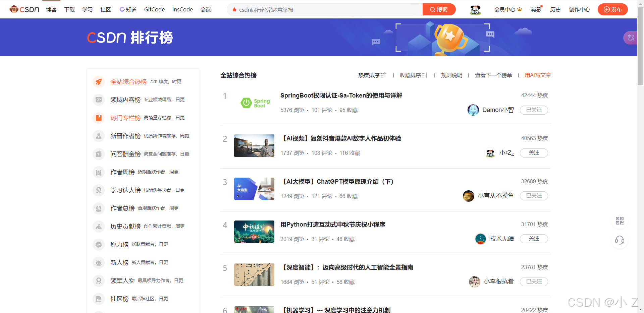Viewport: 644px width, 313px height.
Task: Click the 领域内容榜 sidebar icon
Action: pos(99,100)
